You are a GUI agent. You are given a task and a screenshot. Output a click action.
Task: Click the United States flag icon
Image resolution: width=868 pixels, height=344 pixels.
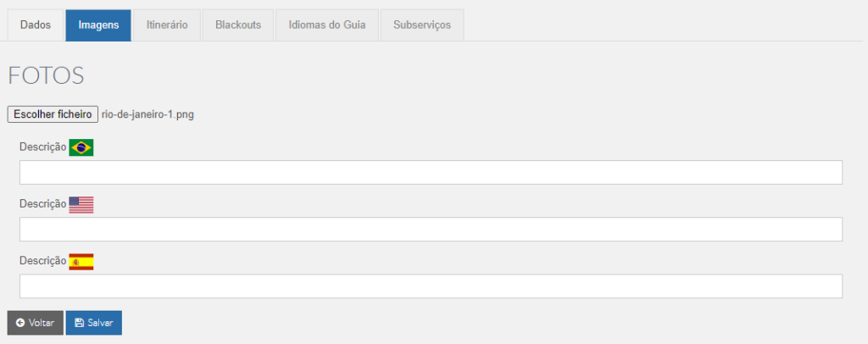[x=81, y=205]
